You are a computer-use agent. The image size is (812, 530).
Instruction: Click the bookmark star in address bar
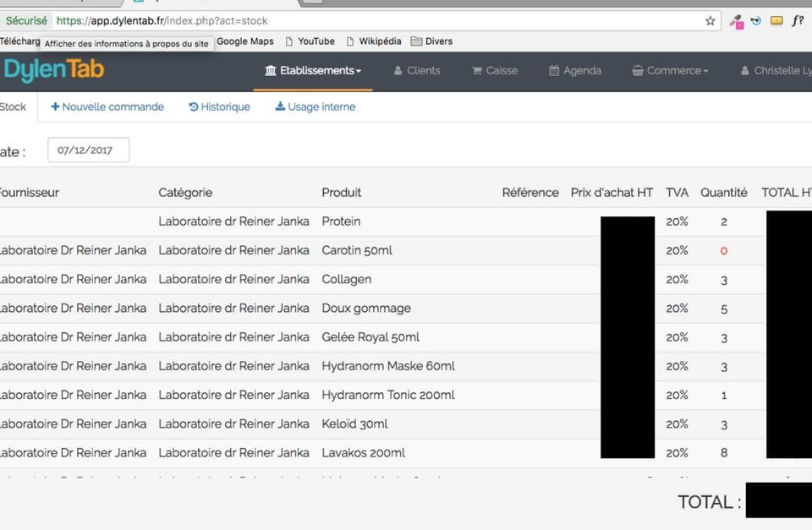[710, 21]
